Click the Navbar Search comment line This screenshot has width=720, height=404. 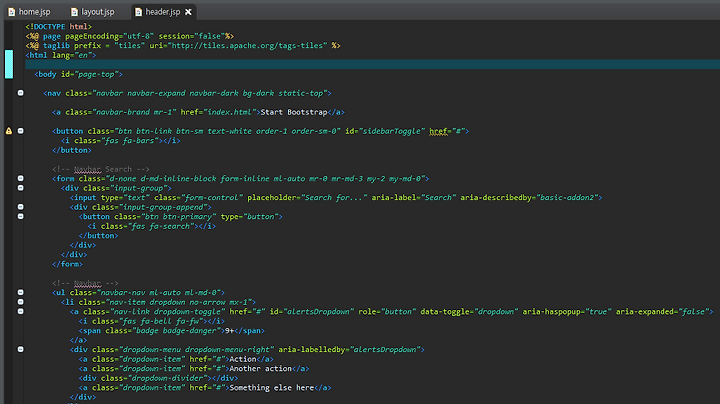tap(101, 169)
